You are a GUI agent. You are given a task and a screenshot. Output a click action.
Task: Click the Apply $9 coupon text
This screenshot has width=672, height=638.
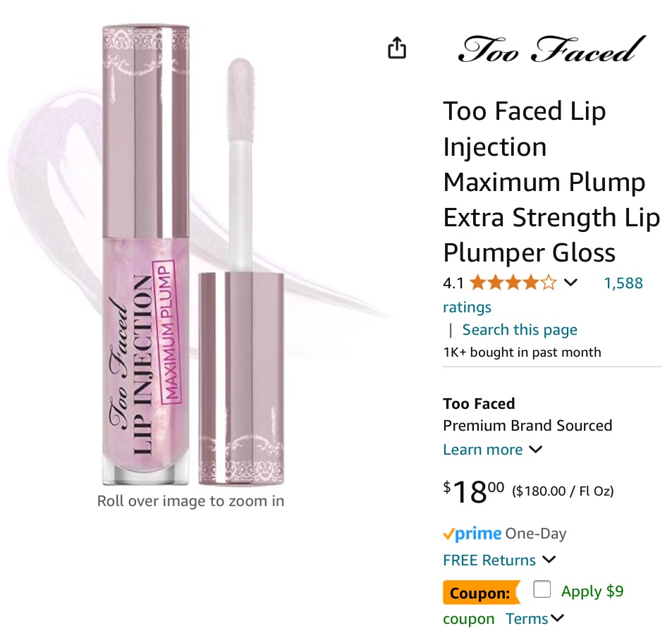pos(592,591)
